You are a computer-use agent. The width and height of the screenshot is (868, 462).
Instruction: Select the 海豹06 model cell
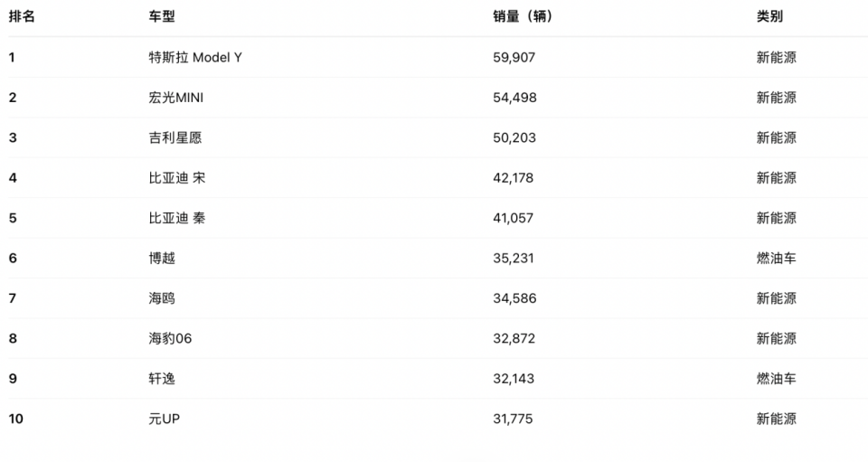(171, 338)
